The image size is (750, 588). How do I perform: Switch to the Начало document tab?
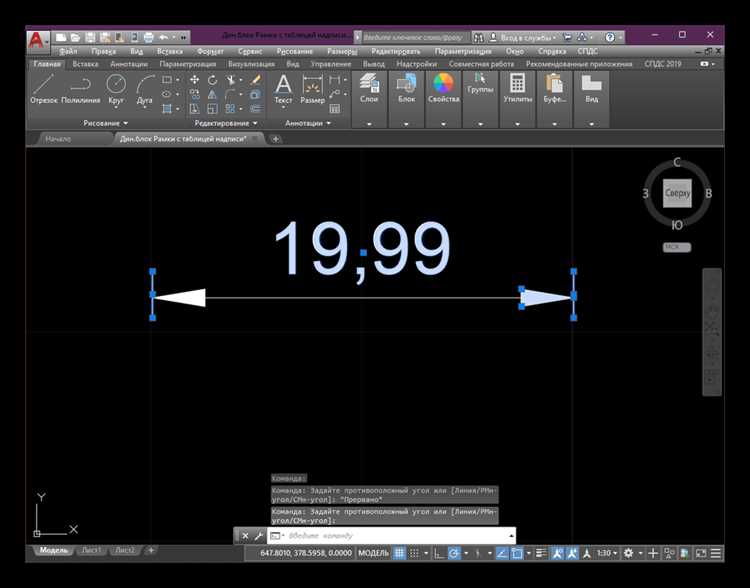58,139
